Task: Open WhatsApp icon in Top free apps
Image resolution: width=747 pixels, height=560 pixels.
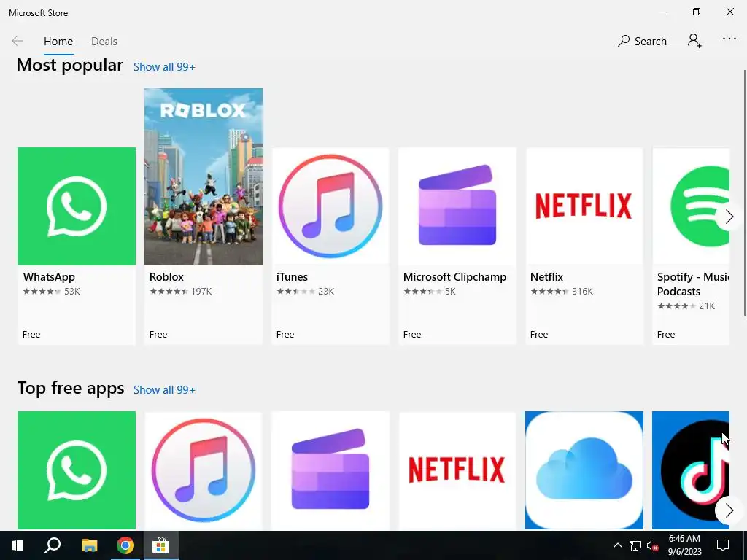Action: (x=76, y=470)
